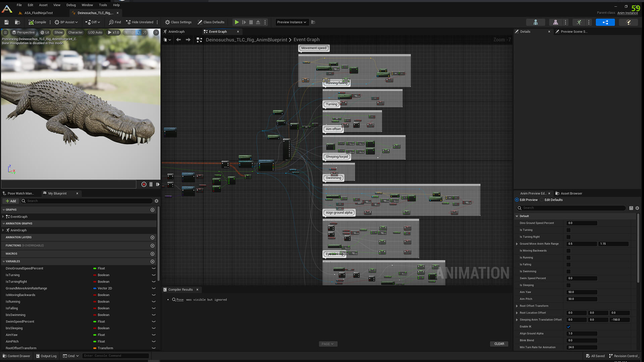Click the CLEAR button in Compiler Results

pos(499,344)
